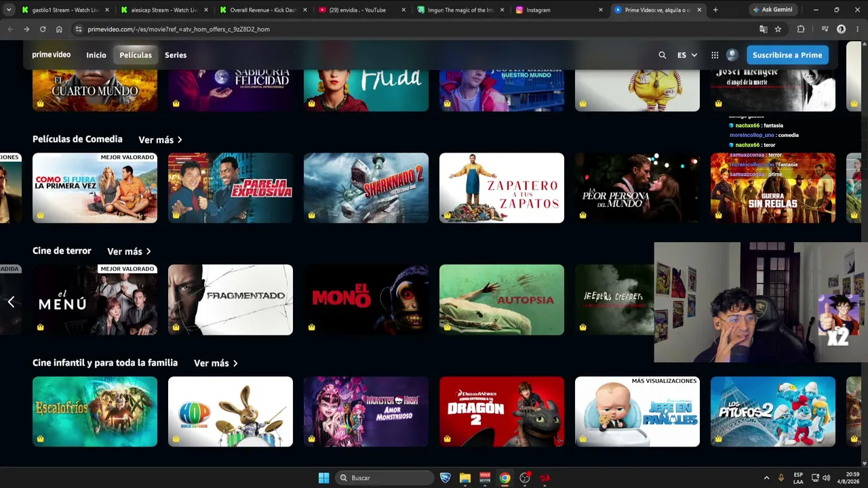Click the Prime bag icon on El Menú
This screenshot has height=488, width=868.
point(41,327)
